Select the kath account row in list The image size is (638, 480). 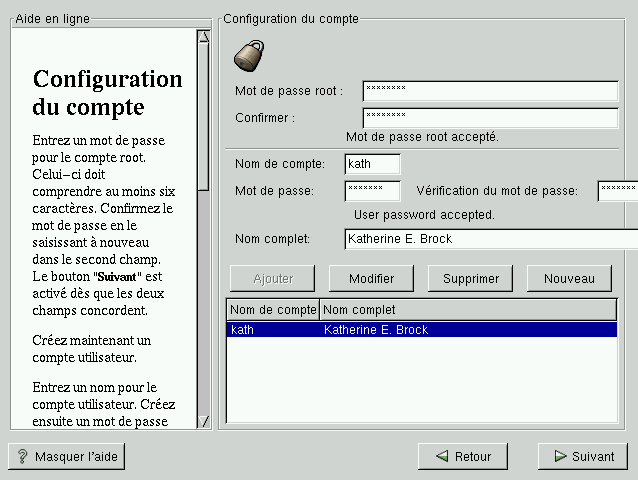click(x=421, y=330)
